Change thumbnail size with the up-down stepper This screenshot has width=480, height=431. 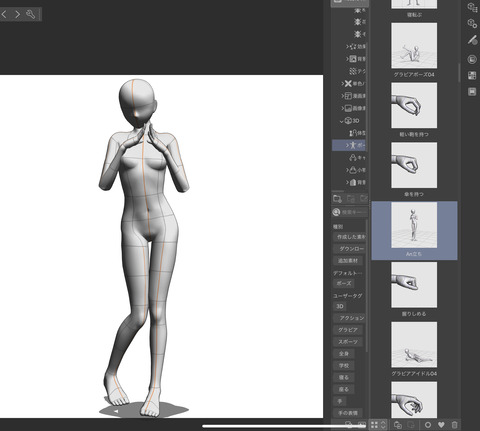(x=383, y=425)
